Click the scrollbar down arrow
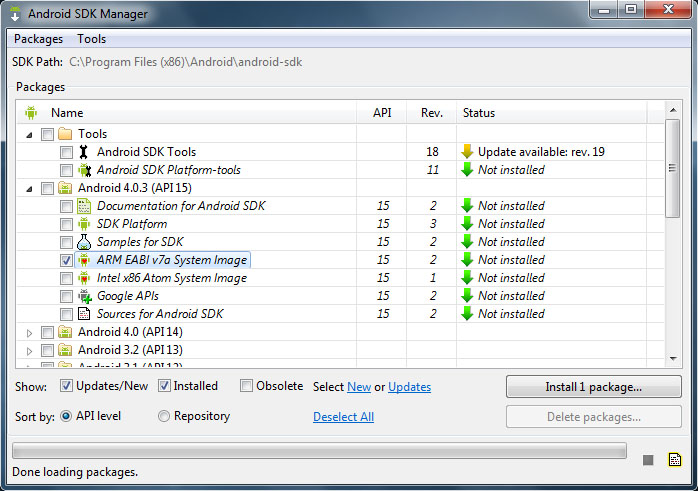This screenshot has height=491, width=698. pyautogui.click(x=673, y=359)
